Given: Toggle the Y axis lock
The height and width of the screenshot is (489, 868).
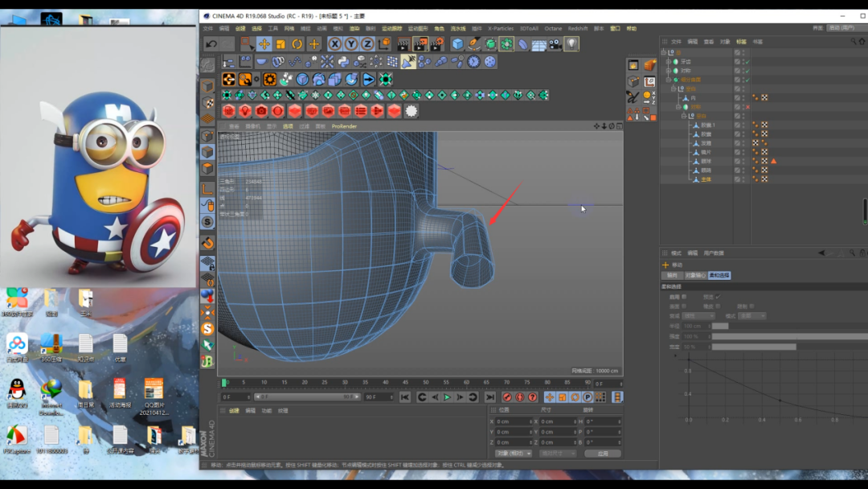Looking at the screenshot, I should click(351, 43).
